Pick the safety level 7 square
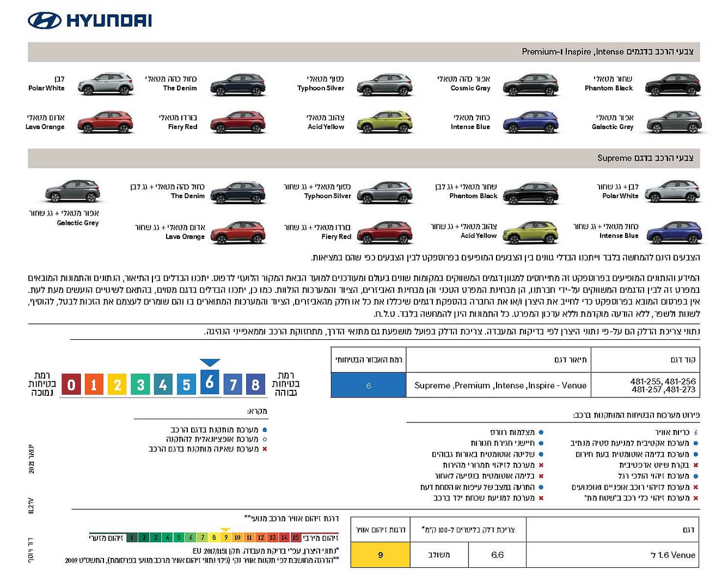728x588 pixels. (233, 384)
